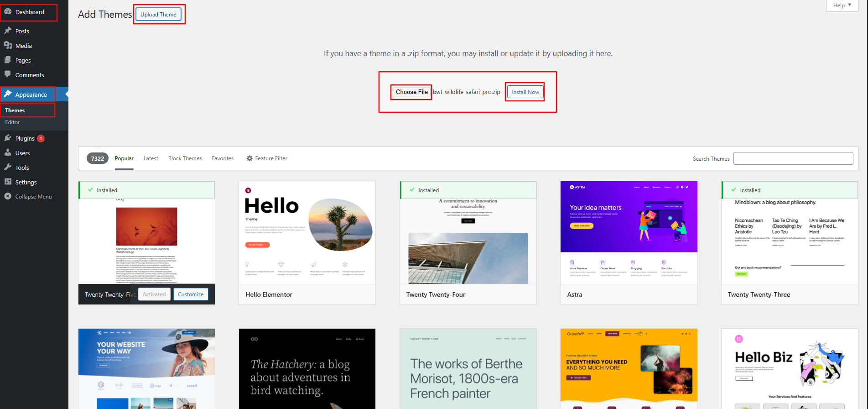
Task: Click the Tools wrench icon
Action: point(8,167)
